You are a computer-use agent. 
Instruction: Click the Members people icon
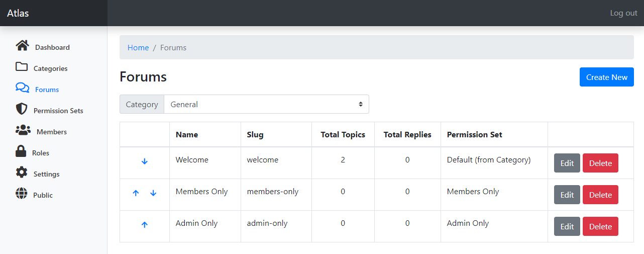pos(23,130)
